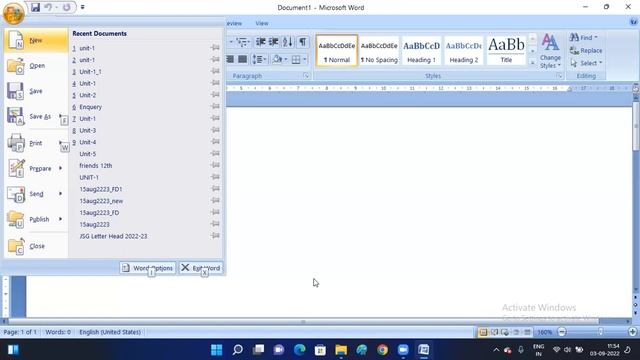Switch to Print Layout view in status bar
This screenshot has width=640, height=360.
[x=483, y=332]
